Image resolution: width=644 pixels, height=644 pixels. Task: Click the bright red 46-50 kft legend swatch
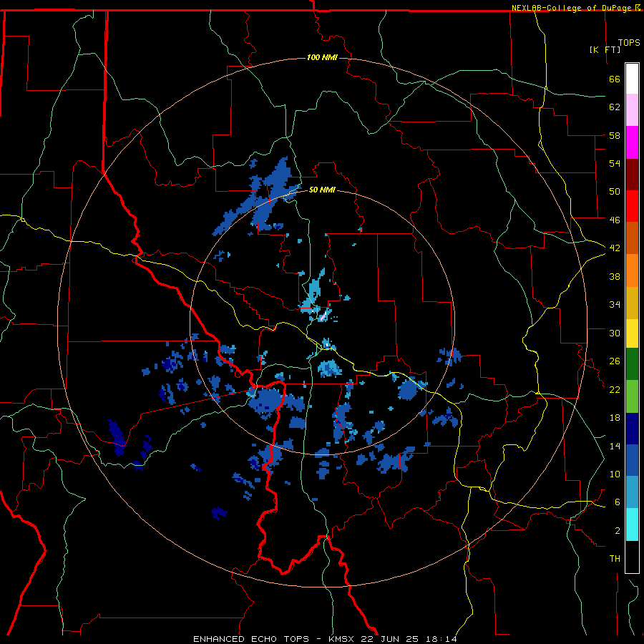tap(632, 206)
